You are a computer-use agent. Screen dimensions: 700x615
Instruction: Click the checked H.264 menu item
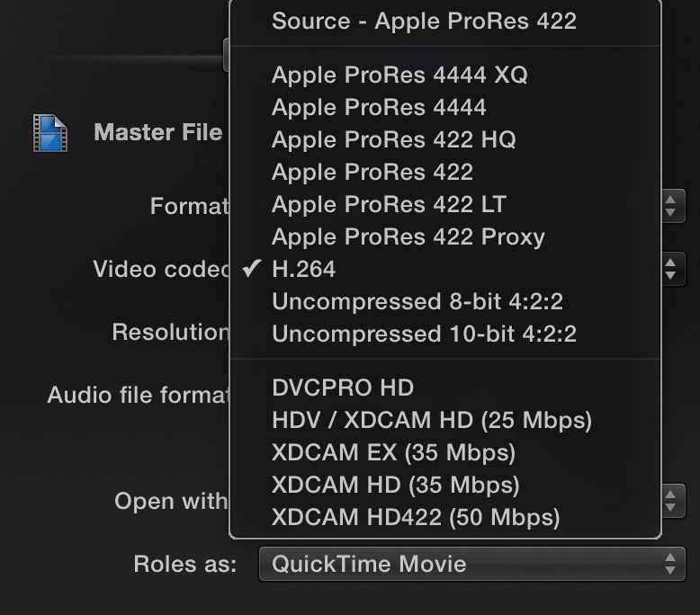pos(303,269)
